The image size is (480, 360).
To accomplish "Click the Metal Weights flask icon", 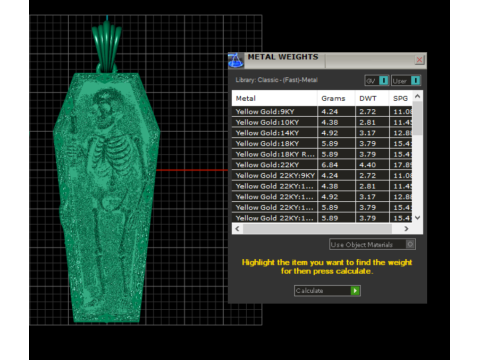I will 236,61.
